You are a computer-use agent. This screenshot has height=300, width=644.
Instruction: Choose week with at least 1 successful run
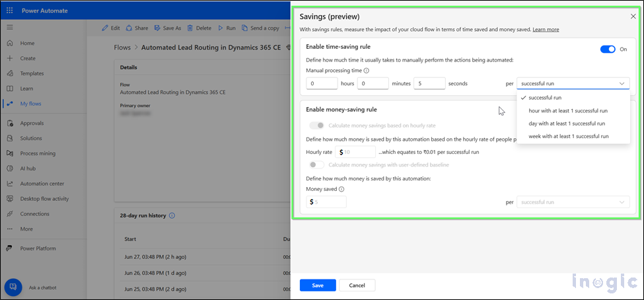(573, 136)
